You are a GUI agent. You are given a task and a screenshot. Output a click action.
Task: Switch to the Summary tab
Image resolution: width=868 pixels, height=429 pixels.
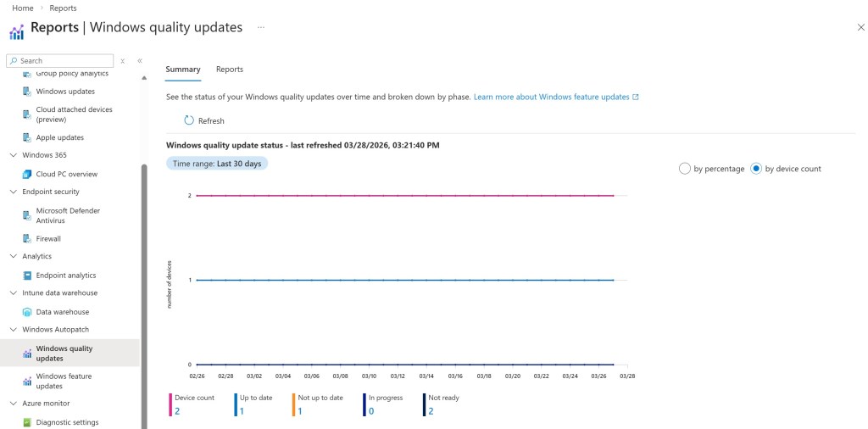click(183, 70)
